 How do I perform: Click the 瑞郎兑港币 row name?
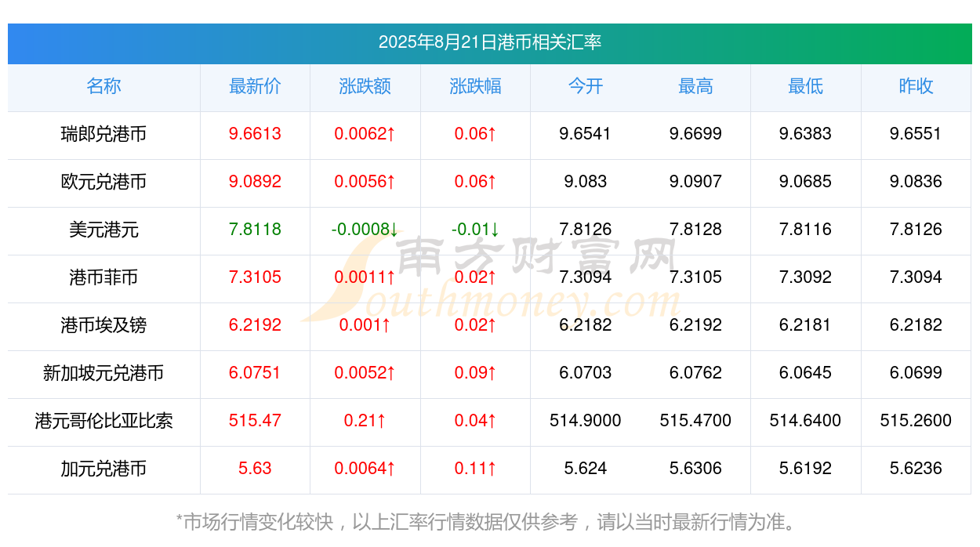click(103, 134)
